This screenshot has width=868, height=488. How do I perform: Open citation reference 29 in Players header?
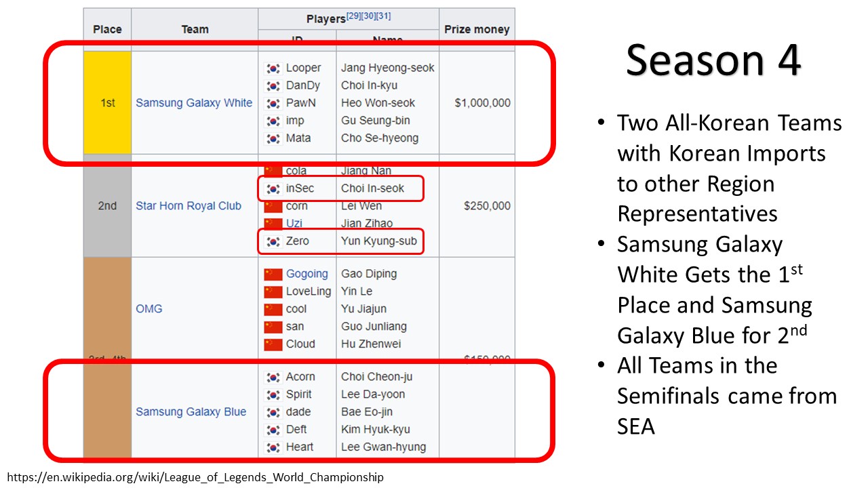(x=353, y=16)
